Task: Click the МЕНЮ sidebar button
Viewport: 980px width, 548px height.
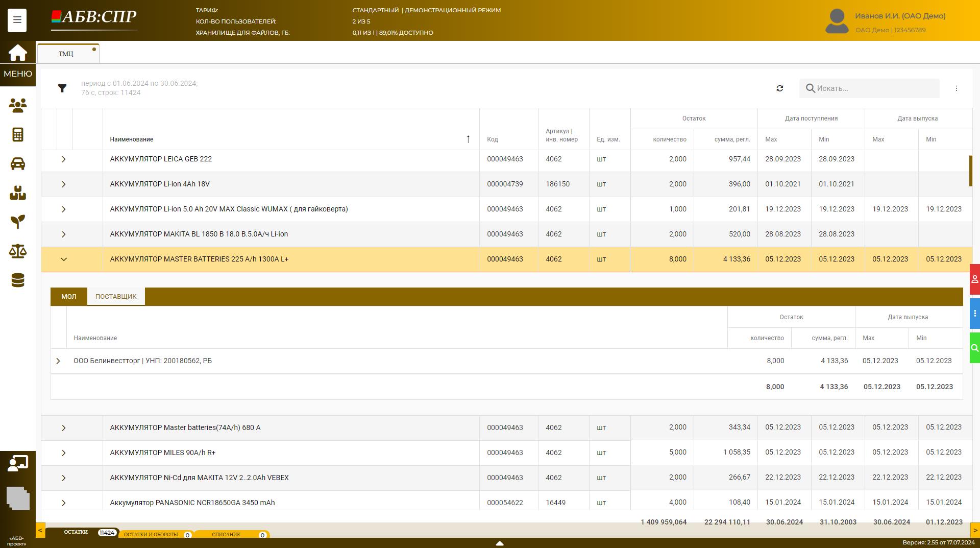Action: tap(18, 74)
